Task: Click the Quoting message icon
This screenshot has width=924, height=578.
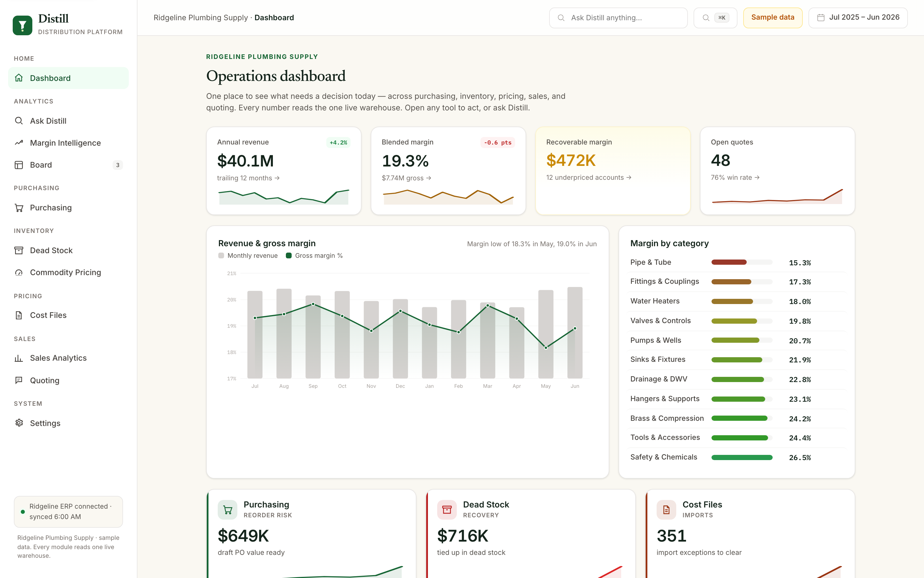Action: pos(19,380)
